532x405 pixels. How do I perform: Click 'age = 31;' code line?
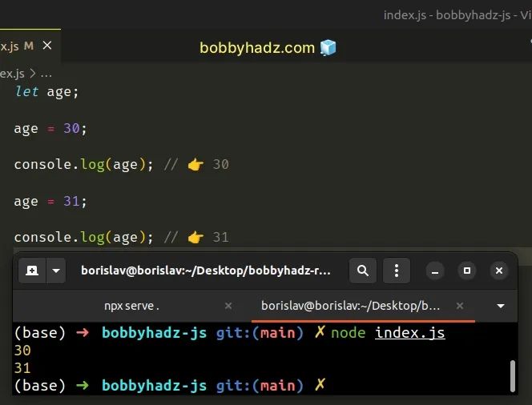click(x=50, y=202)
